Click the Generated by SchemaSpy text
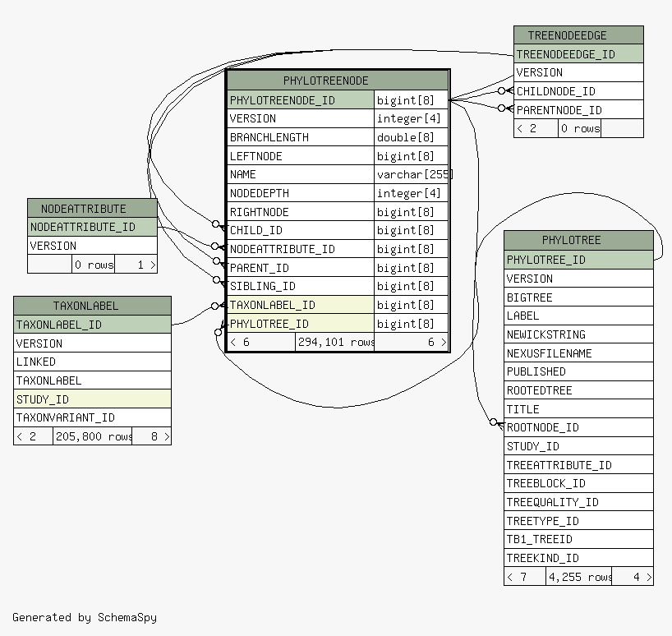The image size is (672, 636). click(85, 618)
